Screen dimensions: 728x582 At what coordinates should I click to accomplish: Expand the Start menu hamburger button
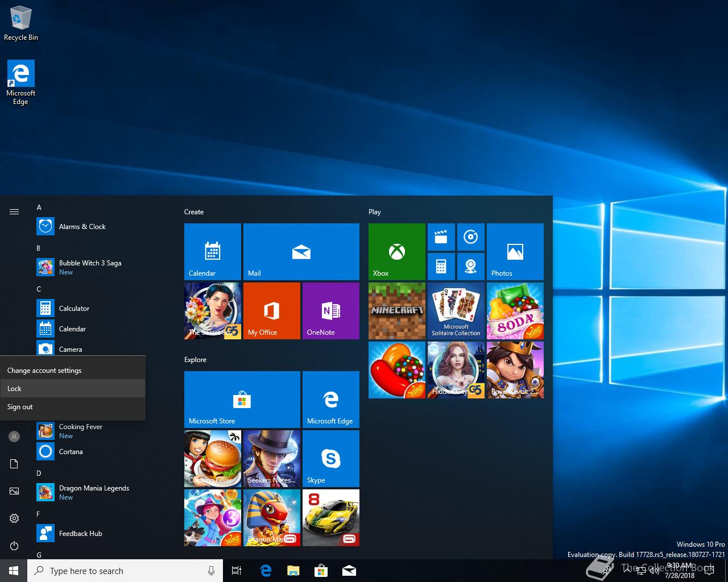(x=14, y=211)
